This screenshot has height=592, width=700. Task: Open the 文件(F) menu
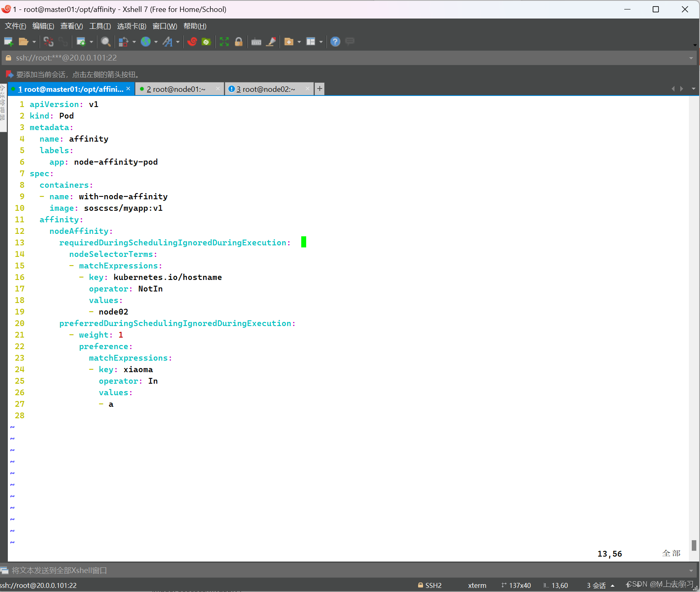pos(16,26)
